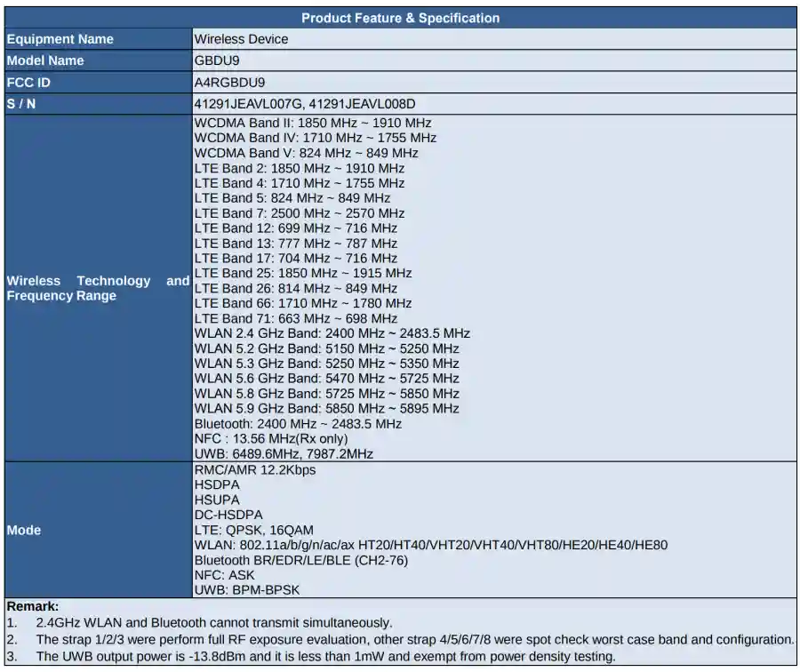Click the WCDMA Band II frequency line
Screen dimensions: 800x672
click(x=313, y=123)
